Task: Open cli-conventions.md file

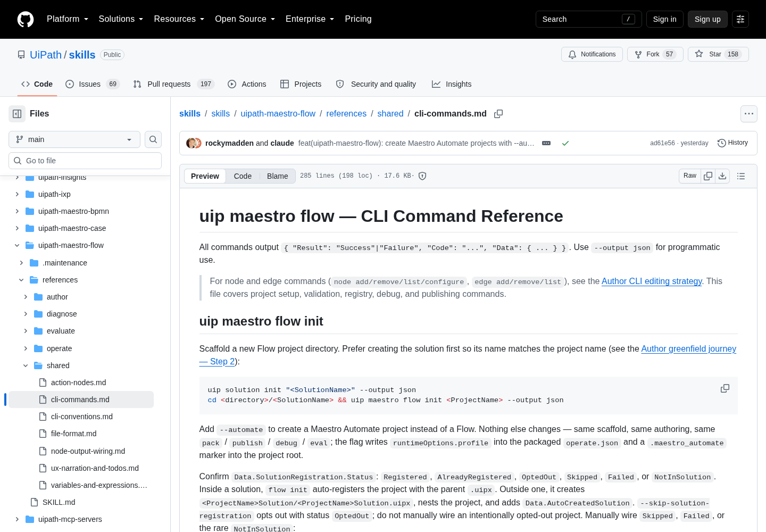Action: (81, 417)
